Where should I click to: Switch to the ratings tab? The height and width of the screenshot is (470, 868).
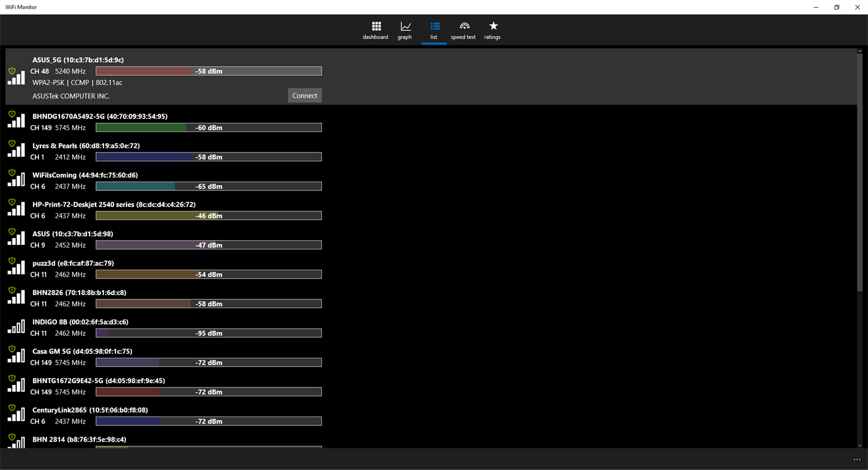492,30
